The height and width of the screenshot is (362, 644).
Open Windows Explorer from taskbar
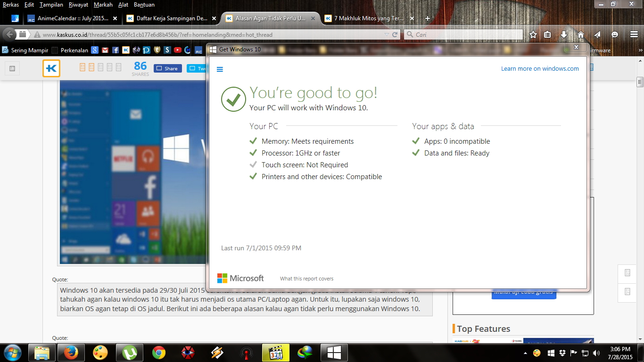tap(42, 353)
